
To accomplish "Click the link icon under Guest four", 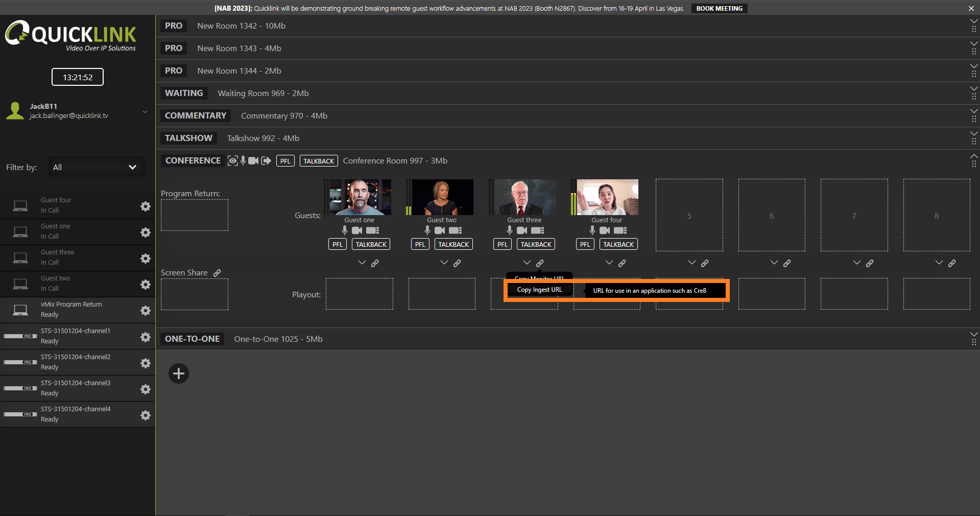I will pyautogui.click(x=622, y=263).
